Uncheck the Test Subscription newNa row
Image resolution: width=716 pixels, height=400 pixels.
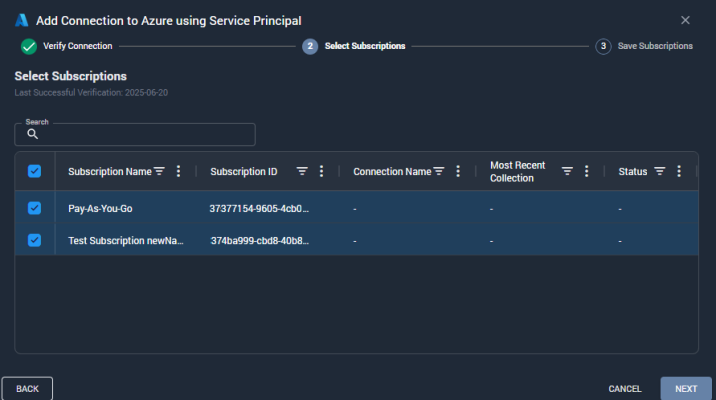[34, 240]
